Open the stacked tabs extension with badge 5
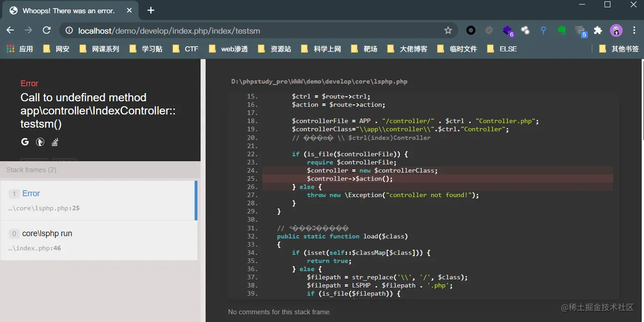Viewport: 644px width, 322px height. (580, 31)
